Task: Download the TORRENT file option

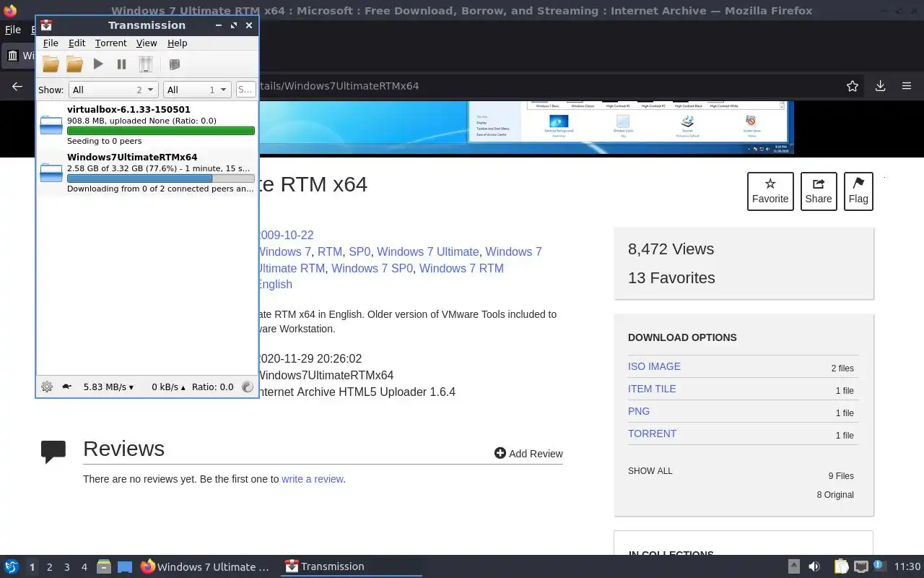Action: [652, 433]
